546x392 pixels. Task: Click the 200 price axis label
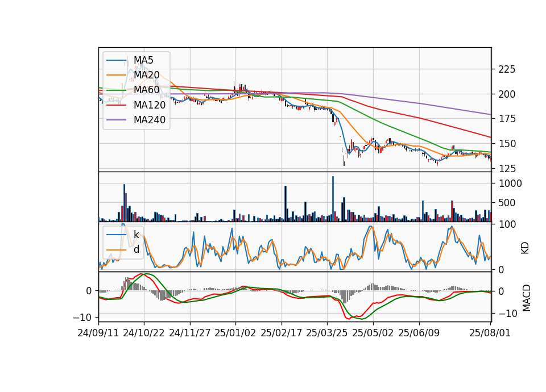(507, 94)
